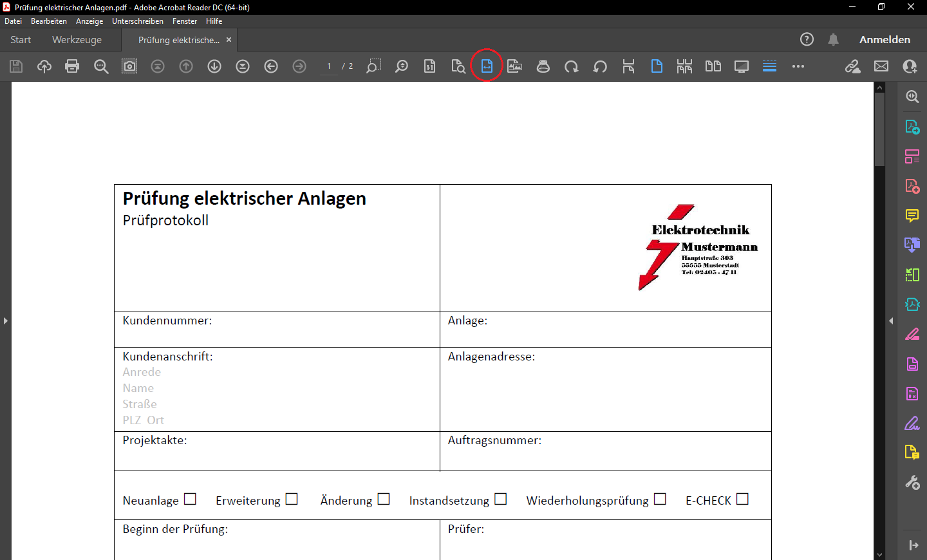Viewport: 927px width, 560px height.
Task: Open notifications bell icon
Action: [x=833, y=39]
